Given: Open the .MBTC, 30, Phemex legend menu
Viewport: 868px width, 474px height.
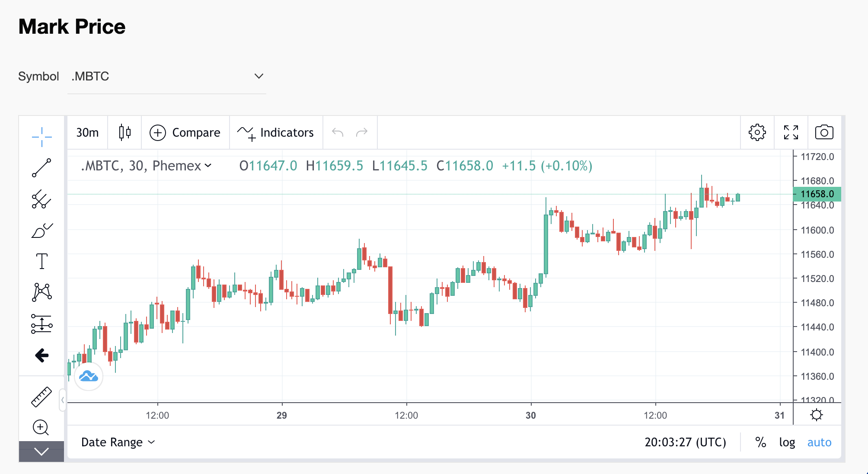Looking at the screenshot, I should point(146,166).
